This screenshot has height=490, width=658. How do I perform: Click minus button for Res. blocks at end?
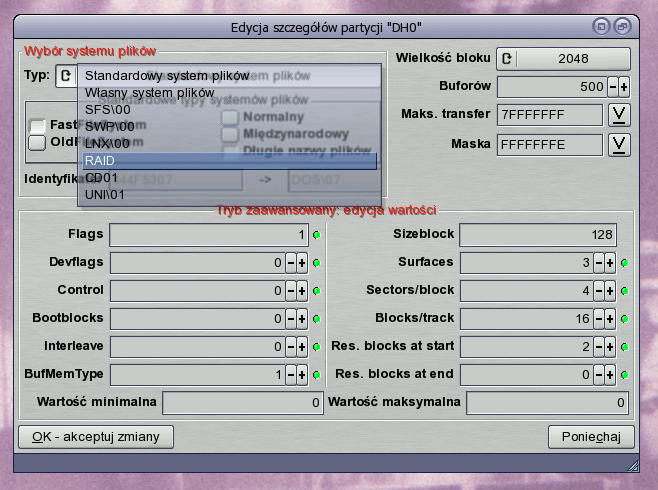(598, 375)
